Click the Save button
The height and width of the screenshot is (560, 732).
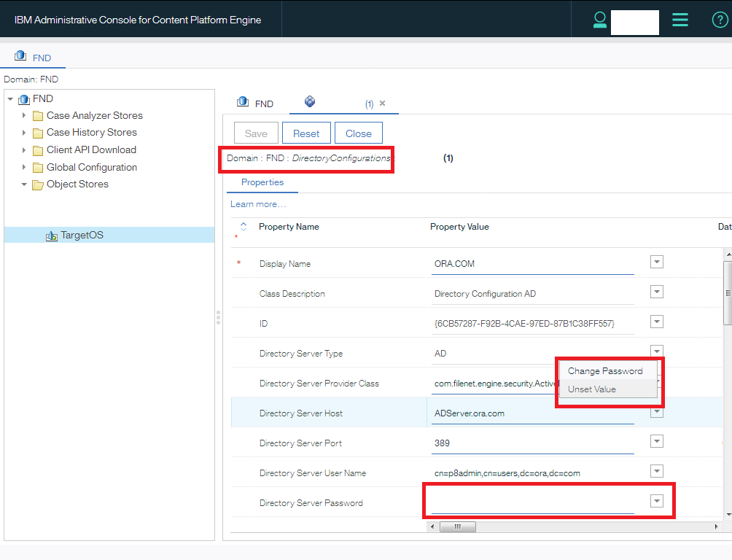click(x=257, y=133)
